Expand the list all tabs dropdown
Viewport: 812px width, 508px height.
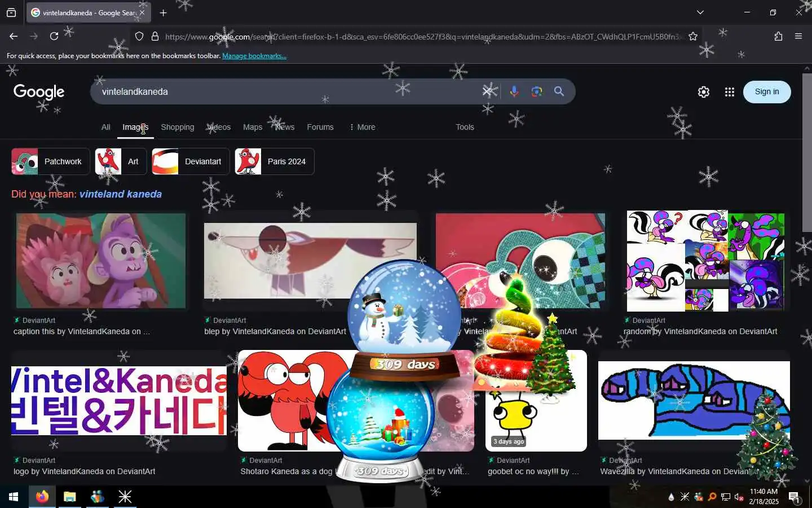700,12
